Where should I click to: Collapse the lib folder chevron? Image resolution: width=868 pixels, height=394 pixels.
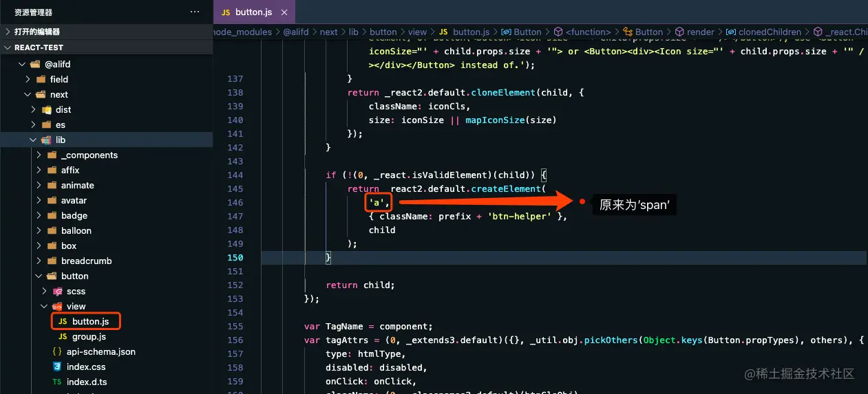34,140
